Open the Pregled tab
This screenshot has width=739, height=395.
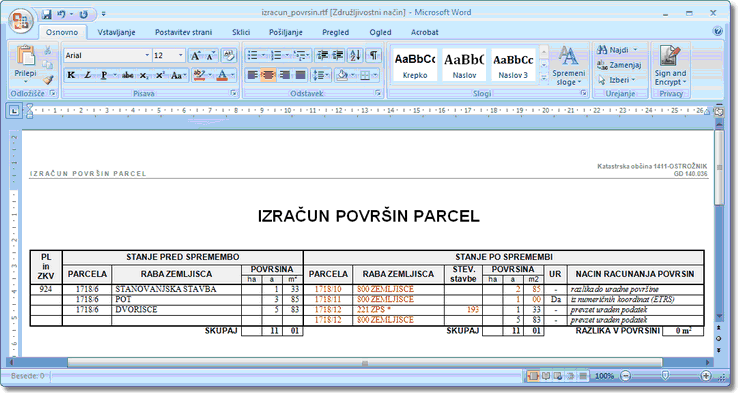point(336,32)
